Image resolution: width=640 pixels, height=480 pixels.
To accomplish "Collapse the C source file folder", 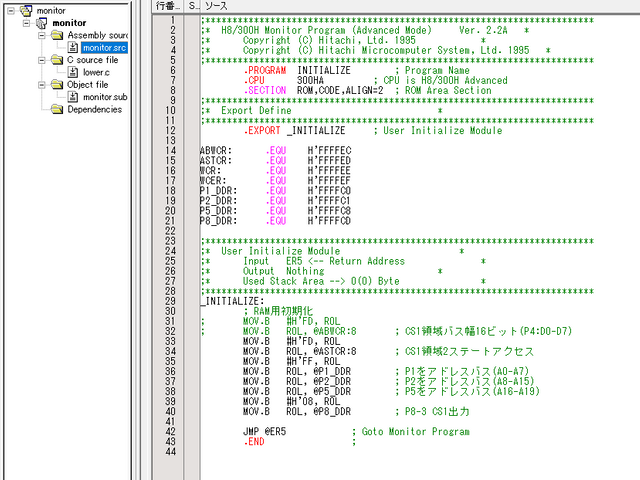I will click(41, 60).
